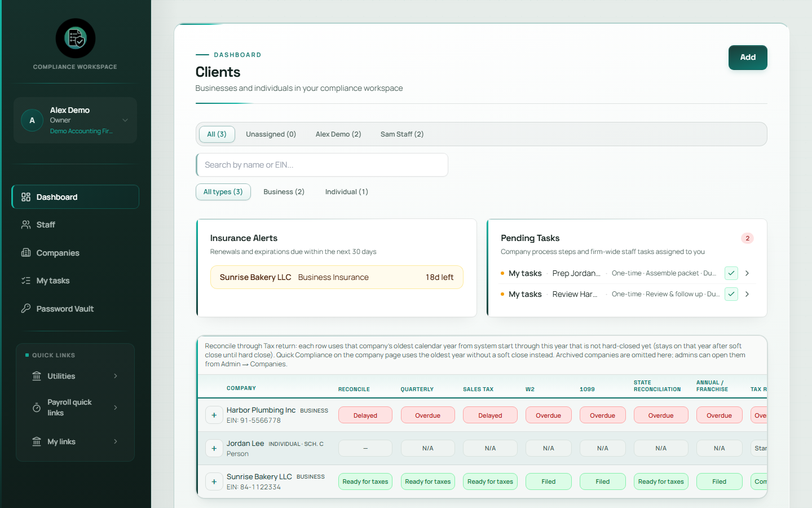Click the Password Vault key icon
Image resolution: width=812 pixels, height=508 pixels.
coord(26,308)
